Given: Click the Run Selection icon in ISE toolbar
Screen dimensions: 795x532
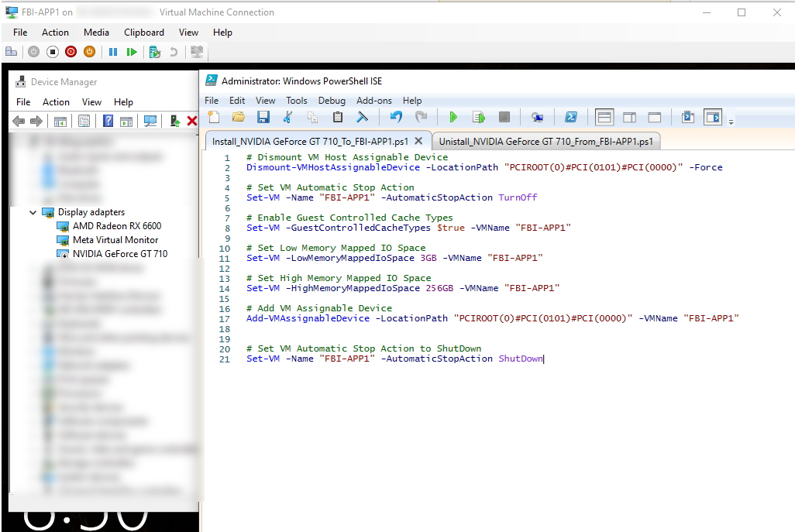Looking at the screenshot, I should (x=478, y=117).
